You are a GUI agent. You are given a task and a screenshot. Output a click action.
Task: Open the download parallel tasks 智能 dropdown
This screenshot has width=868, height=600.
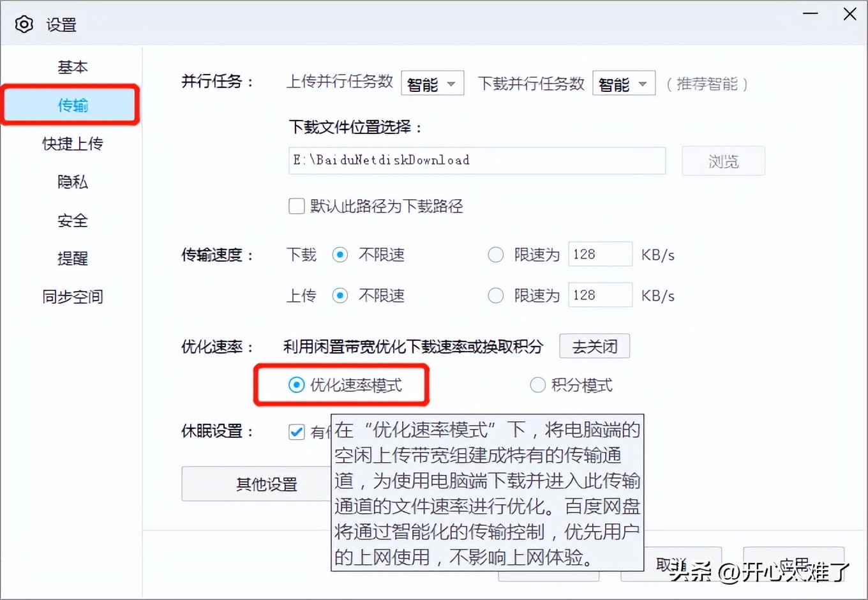[623, 82]
